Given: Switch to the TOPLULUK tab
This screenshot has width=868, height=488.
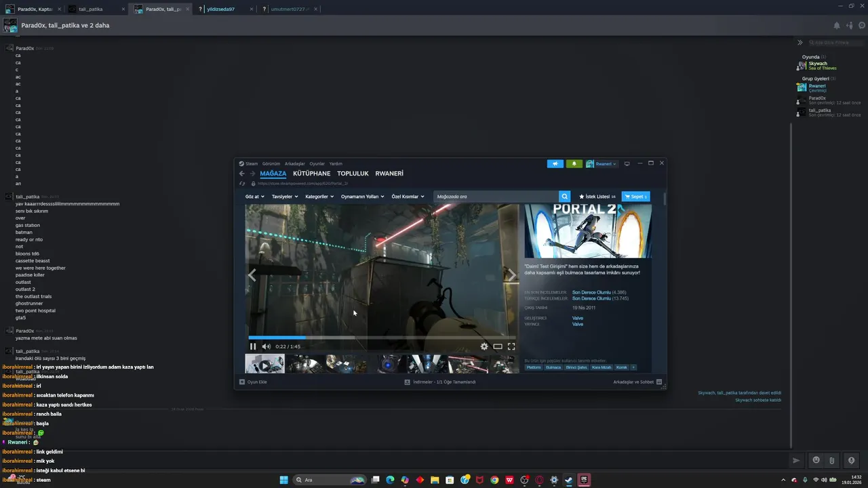Looking at the screenshot, I should 353,174.
